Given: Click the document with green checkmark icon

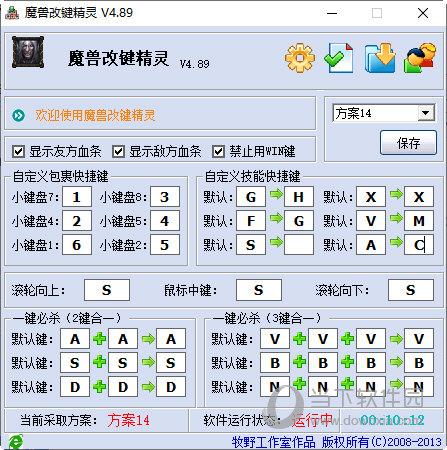Looking at the screenshot, I should 339,58.
